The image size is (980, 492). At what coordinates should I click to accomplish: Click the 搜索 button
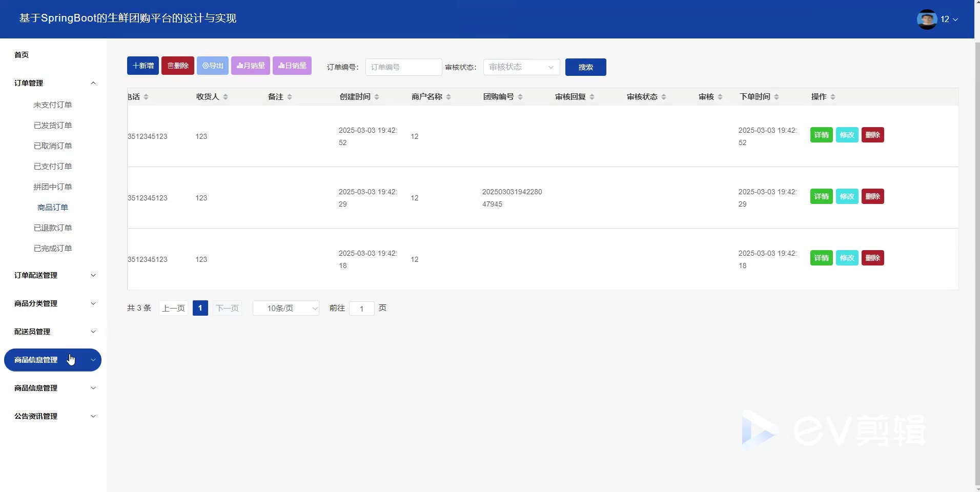tap(585, 67)
